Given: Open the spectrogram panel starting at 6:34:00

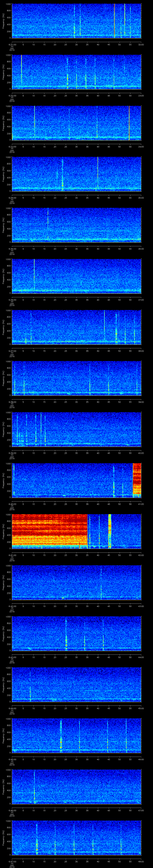Looking at the screenshot, I should coord(76,174).
